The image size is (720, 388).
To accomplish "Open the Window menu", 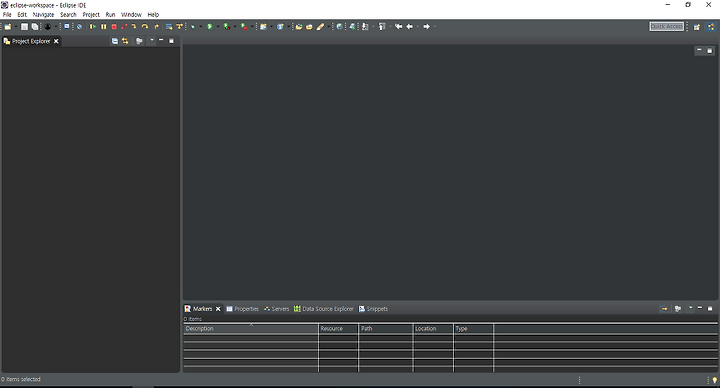I will click(x=131, y=15).
